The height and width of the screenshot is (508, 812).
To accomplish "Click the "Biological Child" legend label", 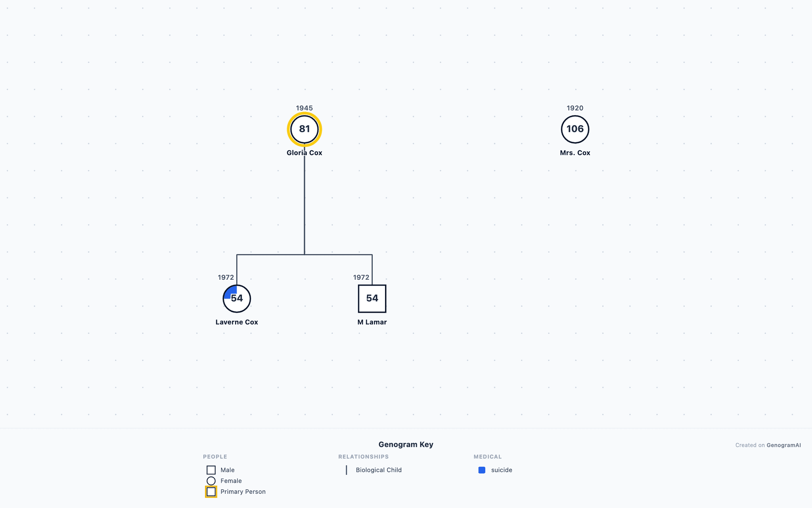I will tap(379, 470).
